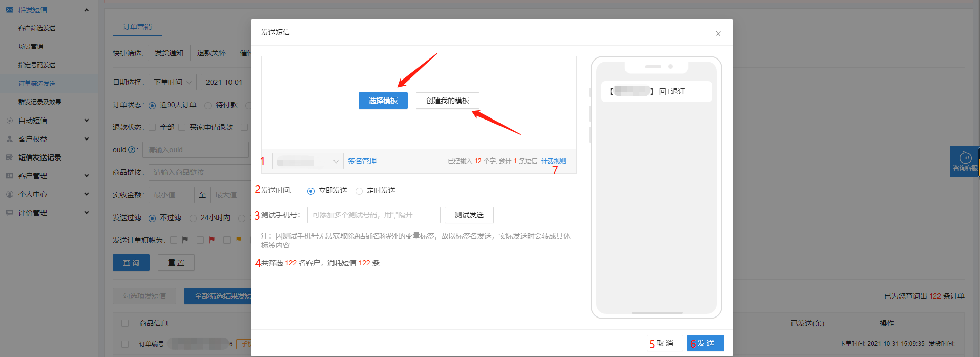This screenshot has width=980, height=357.
Task: Click the 发送 button in the dialog
Action: (706, 343)
